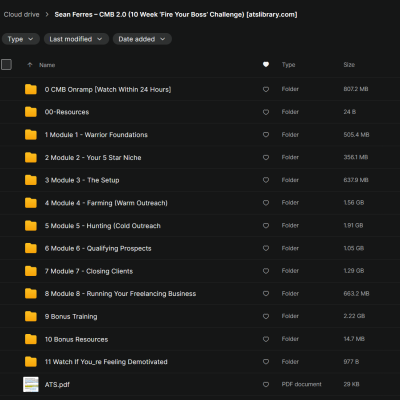This screenshot has width=400, height=400.
Task: Select the 0 CMB Onramp folder icon
Action: coord(31,89)
